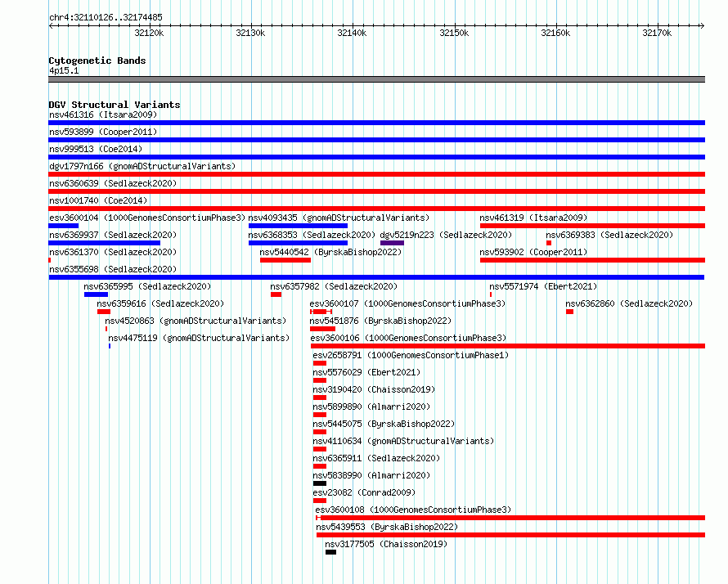This screenshot has width=728, height=584.
Task: Click the nsv6365995 blue feature bar
Action: [x=96, y=294]
